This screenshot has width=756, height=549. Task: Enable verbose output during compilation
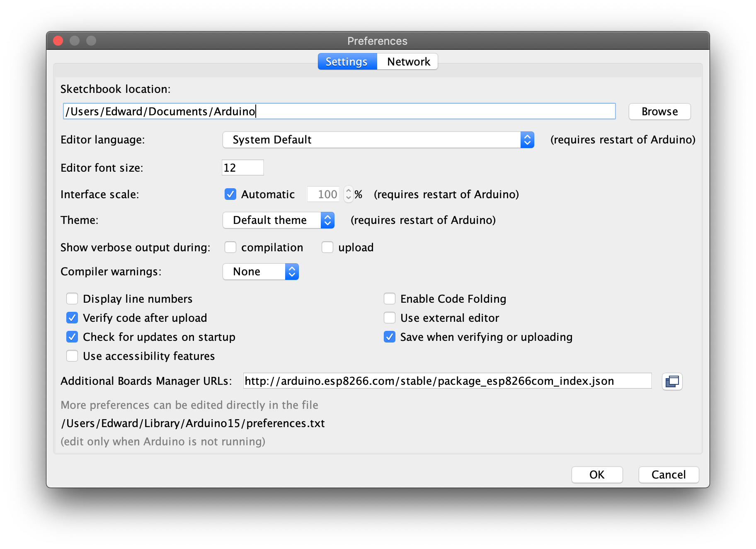click(230, 247)
